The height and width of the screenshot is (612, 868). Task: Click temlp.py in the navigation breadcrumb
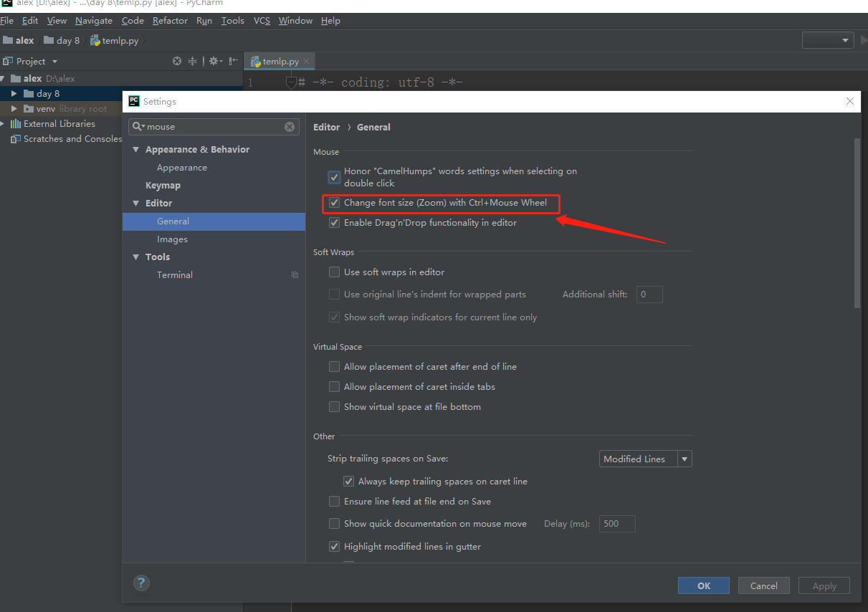point(115,41)
